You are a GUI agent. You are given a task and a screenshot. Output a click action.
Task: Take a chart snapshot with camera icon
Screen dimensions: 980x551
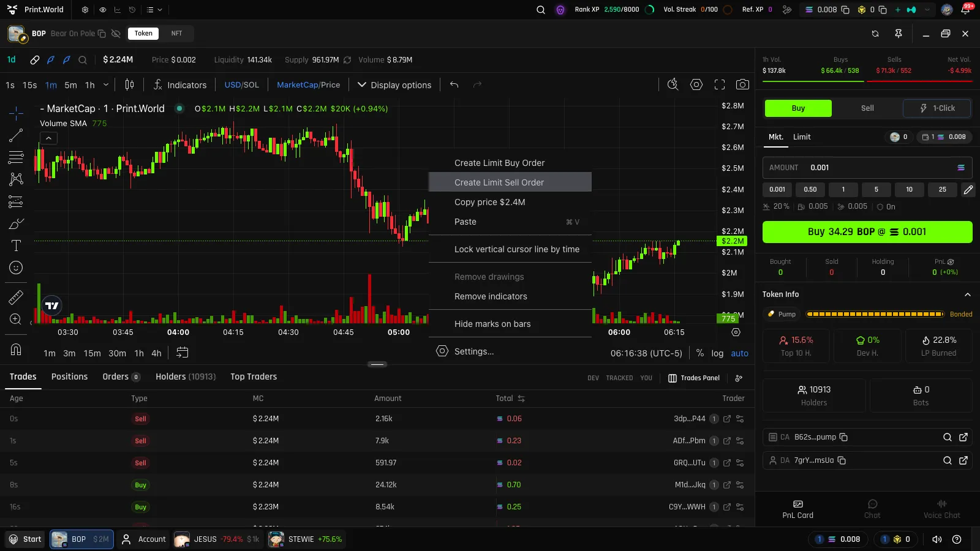point(742,84)
